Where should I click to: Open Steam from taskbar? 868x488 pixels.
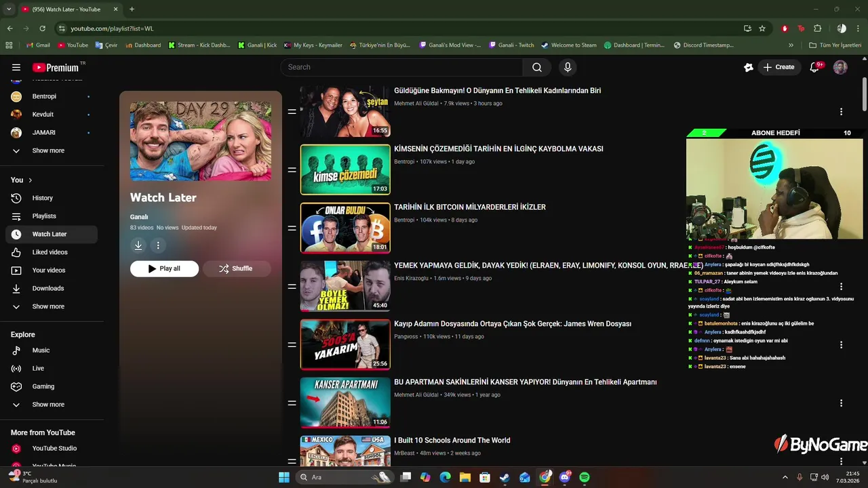coord(505,477)
